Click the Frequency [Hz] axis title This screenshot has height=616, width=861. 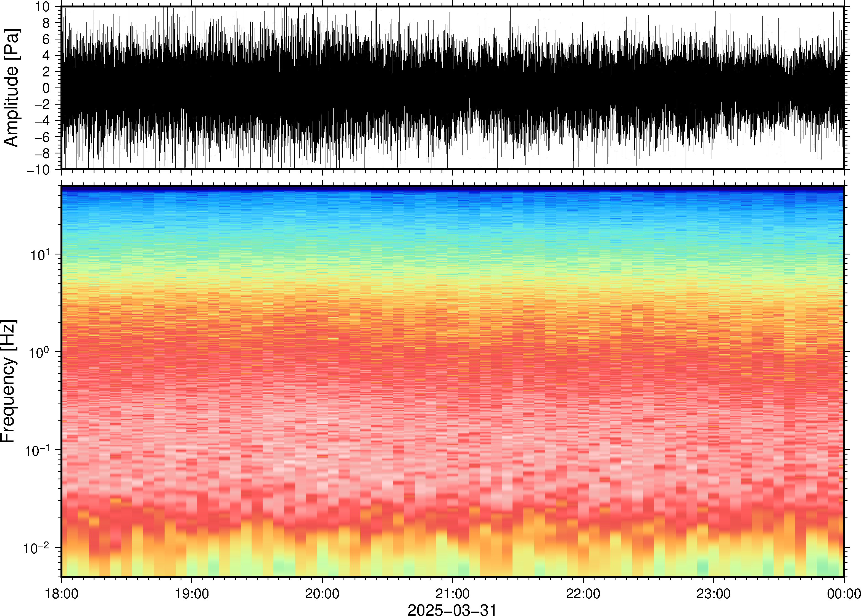click(9, 381)
